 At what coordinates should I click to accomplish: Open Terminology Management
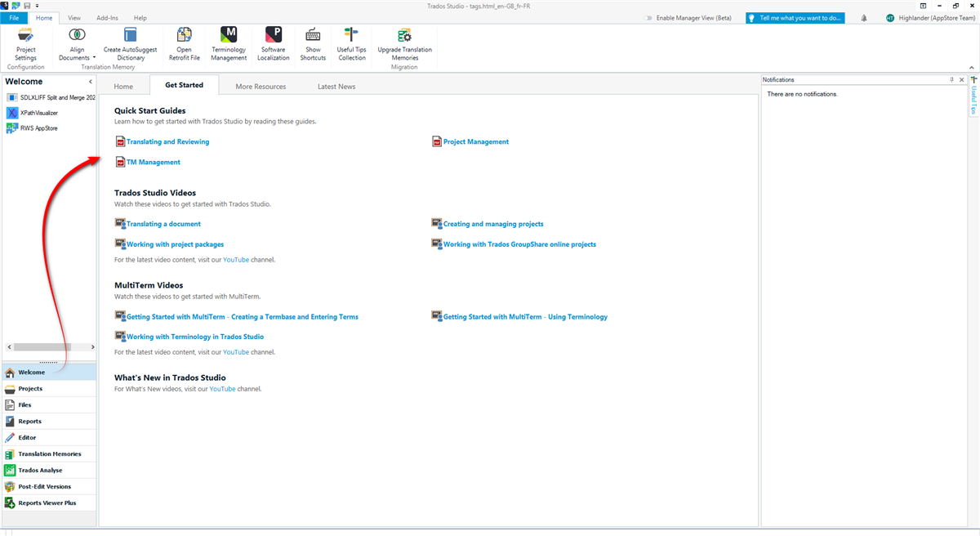tap(229, 44)
